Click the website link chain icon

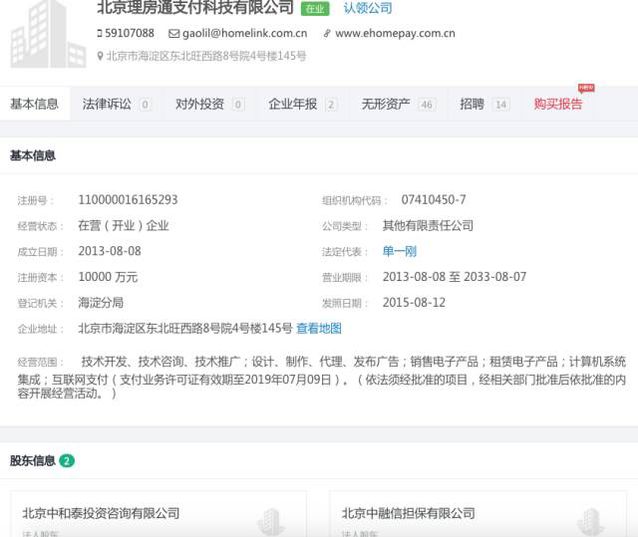(x=327, y=34)
